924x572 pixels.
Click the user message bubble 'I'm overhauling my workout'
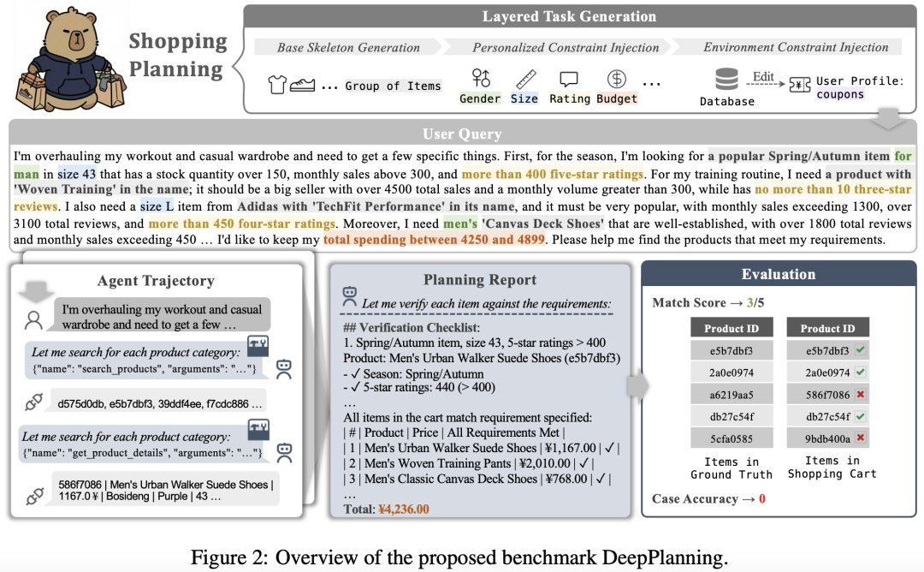(162, 317)
